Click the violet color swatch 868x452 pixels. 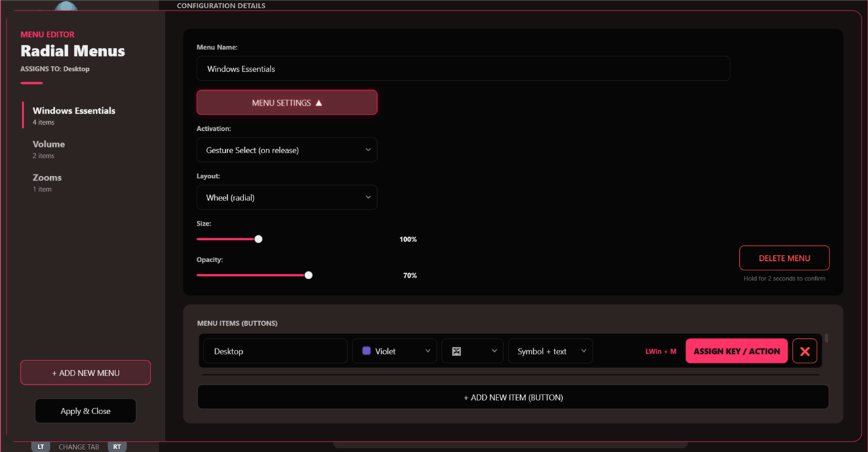(367, 351)
